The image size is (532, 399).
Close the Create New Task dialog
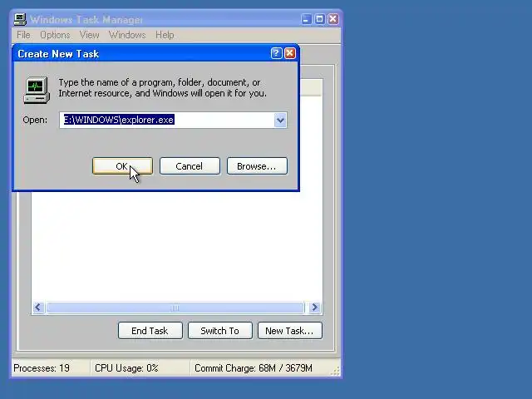point(290,53)
